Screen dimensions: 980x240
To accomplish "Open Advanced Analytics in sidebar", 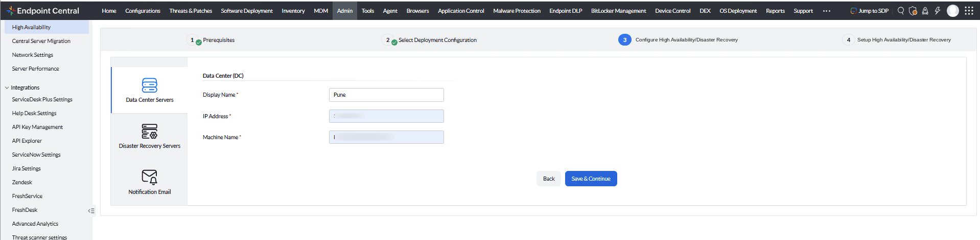I will tap(35, 224).
